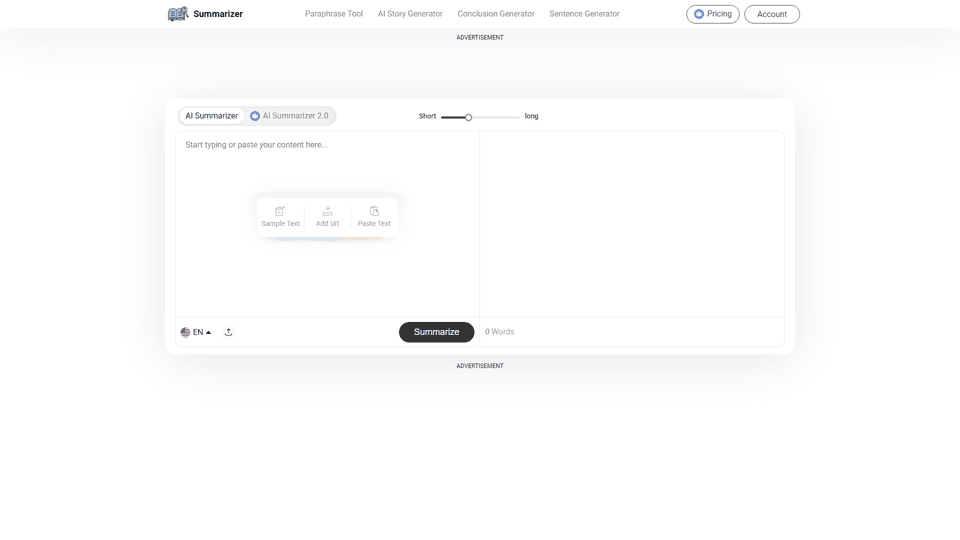Click the summary length slider handle
The width and height of the screenshot is (960, 540).
[468, 117]
